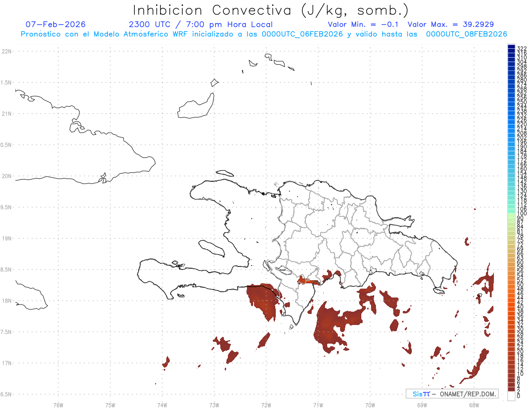
Task: Click the 68W longitude label
Action: coord(474,405)
